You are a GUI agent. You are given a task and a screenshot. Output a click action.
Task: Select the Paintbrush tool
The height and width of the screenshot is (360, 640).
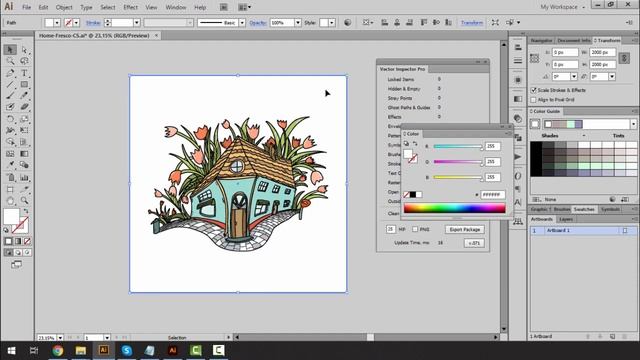[10, 96]
